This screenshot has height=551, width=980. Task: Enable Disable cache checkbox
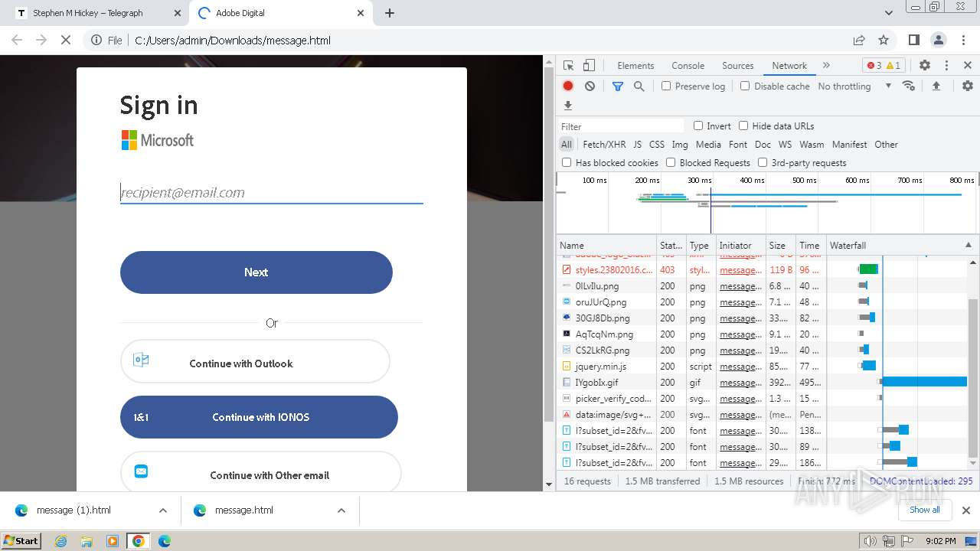click(x=745, y=86)
